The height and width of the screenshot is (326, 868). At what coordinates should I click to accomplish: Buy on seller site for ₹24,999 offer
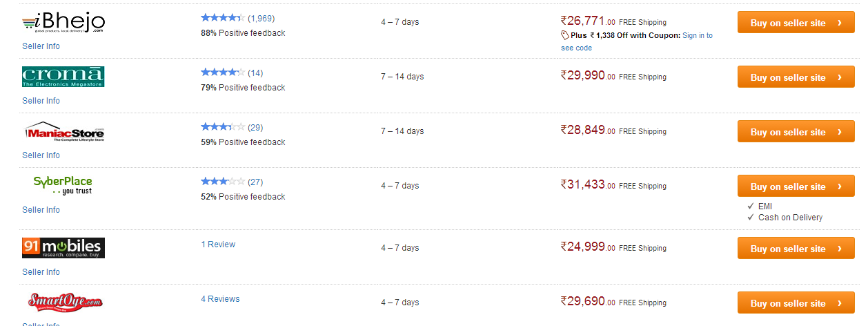796,248
